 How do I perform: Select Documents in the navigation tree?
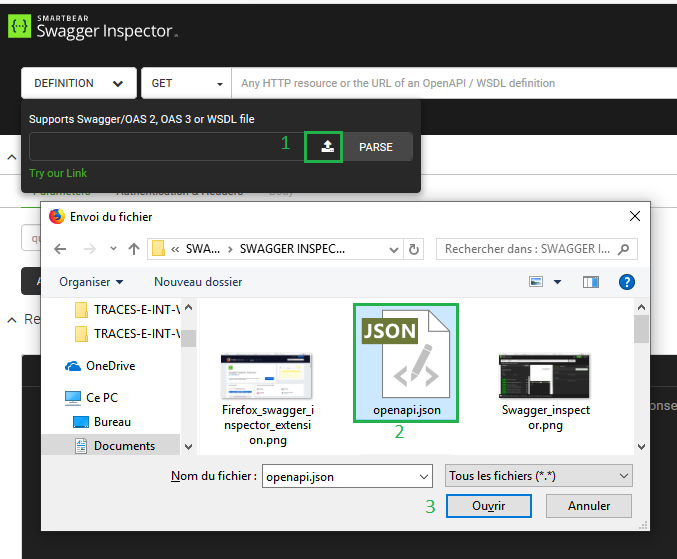(x=124, y=446)
